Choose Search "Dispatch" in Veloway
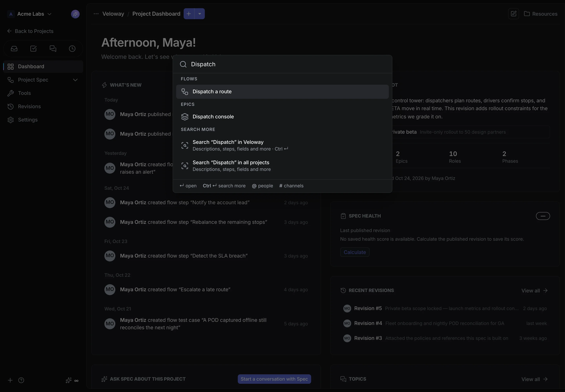 tap(282, 145)
